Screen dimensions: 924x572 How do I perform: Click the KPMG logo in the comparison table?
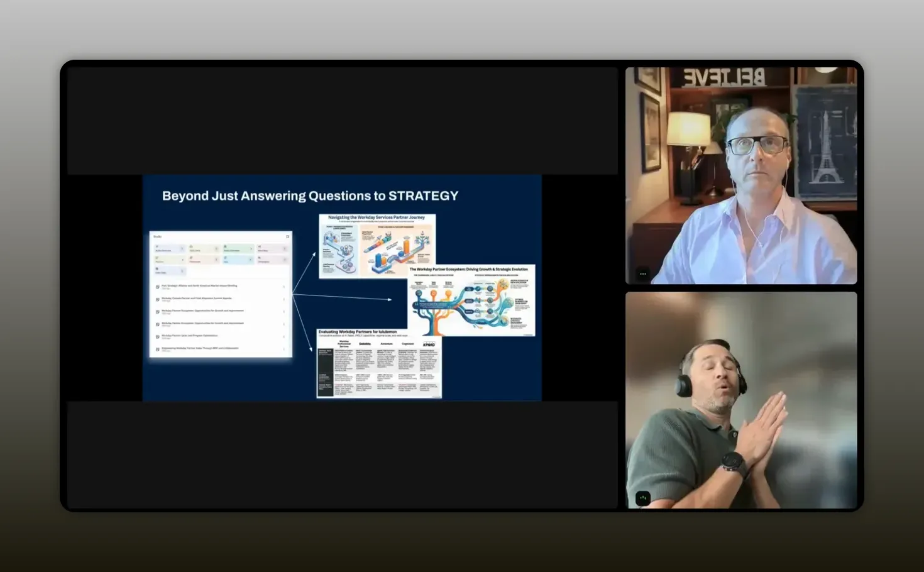(429, 344)
